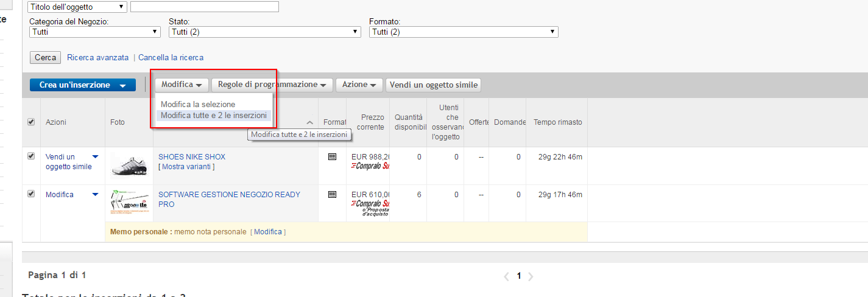
Task: Click the format icon in the Software Gestione row
Action: click(x=332, y=195)
